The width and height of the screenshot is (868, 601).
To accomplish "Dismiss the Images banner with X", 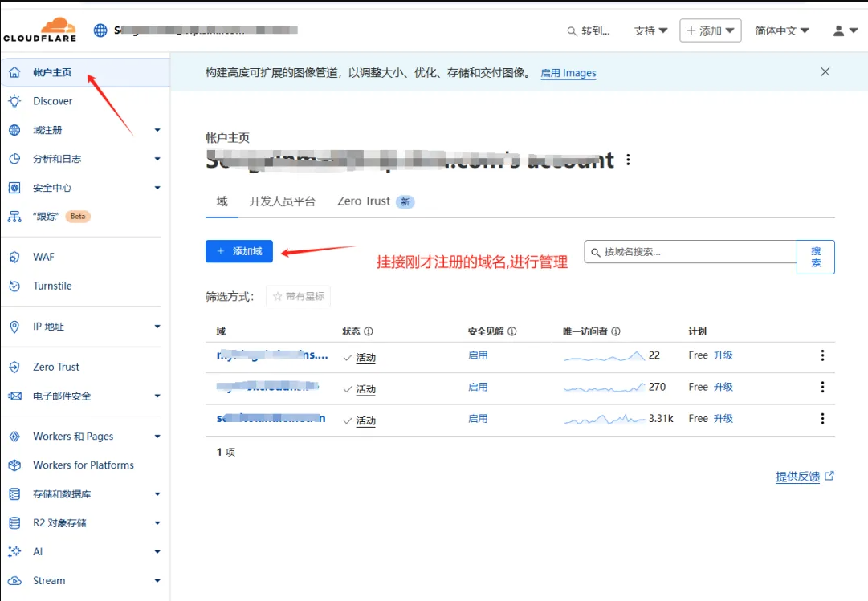I will pos(825,72).
